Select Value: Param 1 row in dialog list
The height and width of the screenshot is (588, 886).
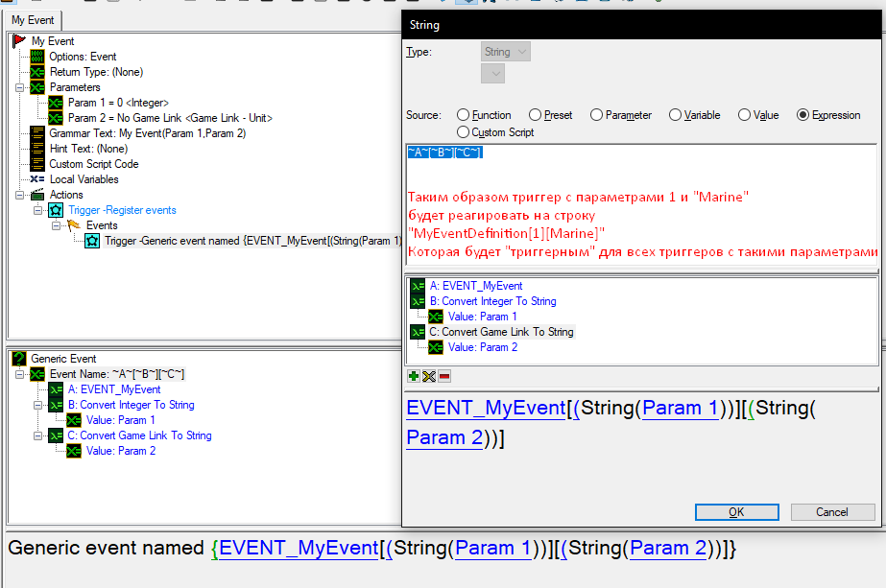(482, 317)
